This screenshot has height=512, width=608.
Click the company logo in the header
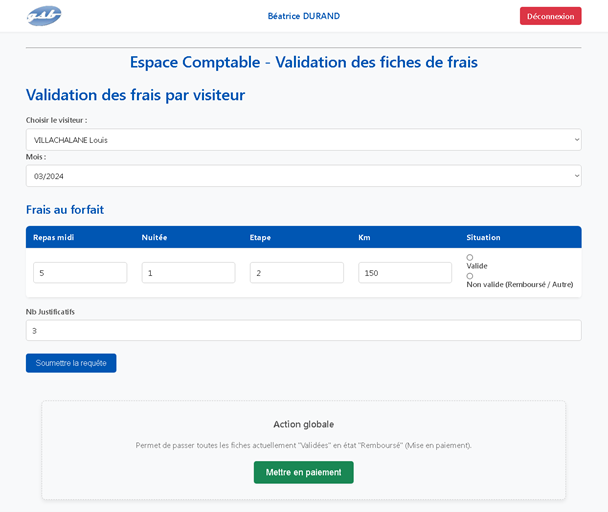click(x=44, y=16)
